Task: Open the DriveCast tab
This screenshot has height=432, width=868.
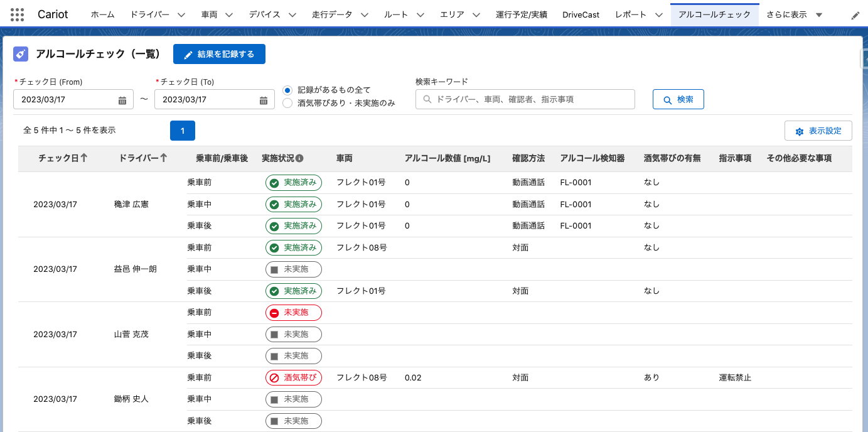Action: (x=581, y=15)
